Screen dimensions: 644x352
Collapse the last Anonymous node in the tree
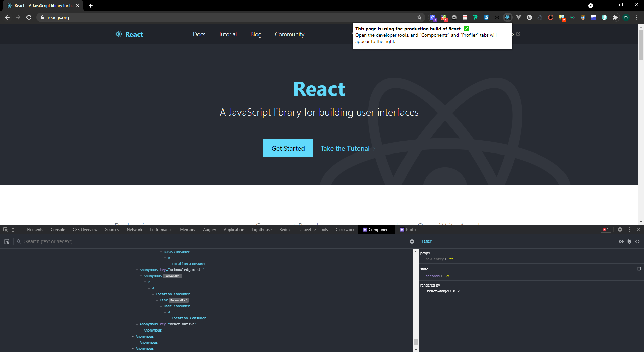pos(133,349)
